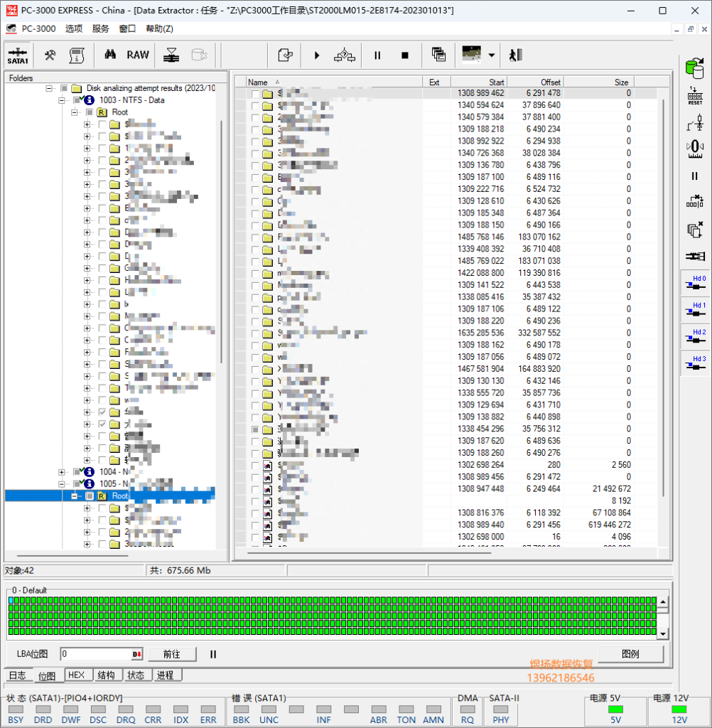The width and height of the screenshot is (712, 728).
Task: Click the 图例 legend button
Action: pos(630,654)
